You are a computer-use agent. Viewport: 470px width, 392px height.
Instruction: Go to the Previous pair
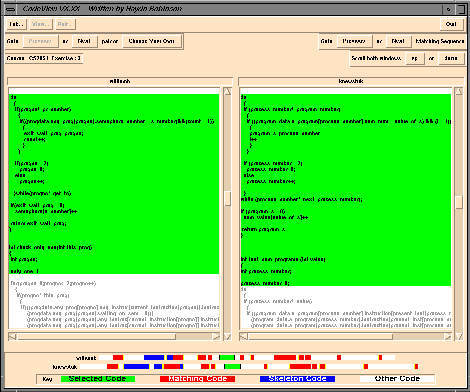click(x=40, y=41)
